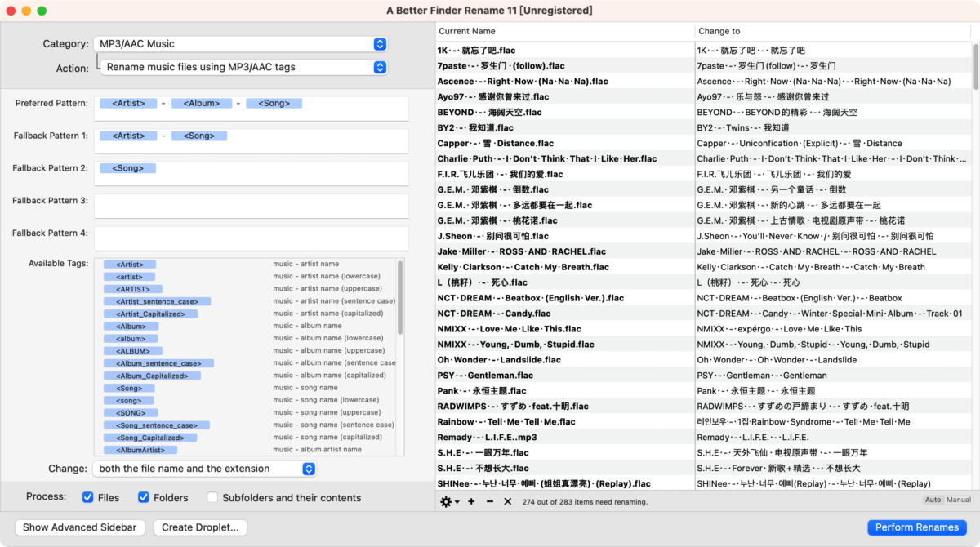Enable Subfolders and their contents checkbox
This screenshot has width=980, height=547.
coord(212,497)
